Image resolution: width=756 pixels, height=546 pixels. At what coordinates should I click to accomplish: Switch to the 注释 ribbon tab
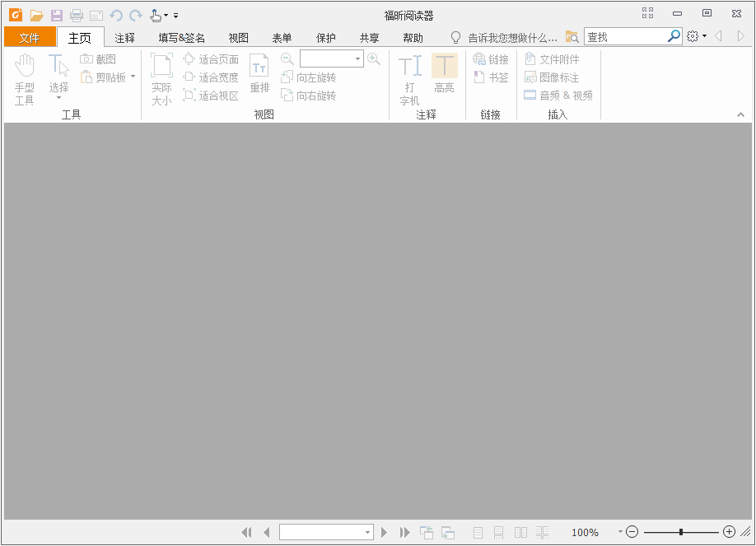tap(124, 37)
